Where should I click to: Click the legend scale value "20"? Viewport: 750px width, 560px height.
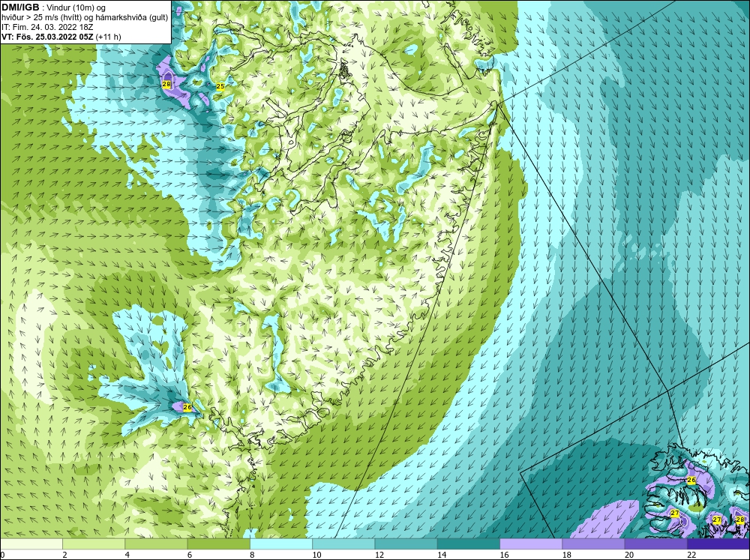[629, 555]
